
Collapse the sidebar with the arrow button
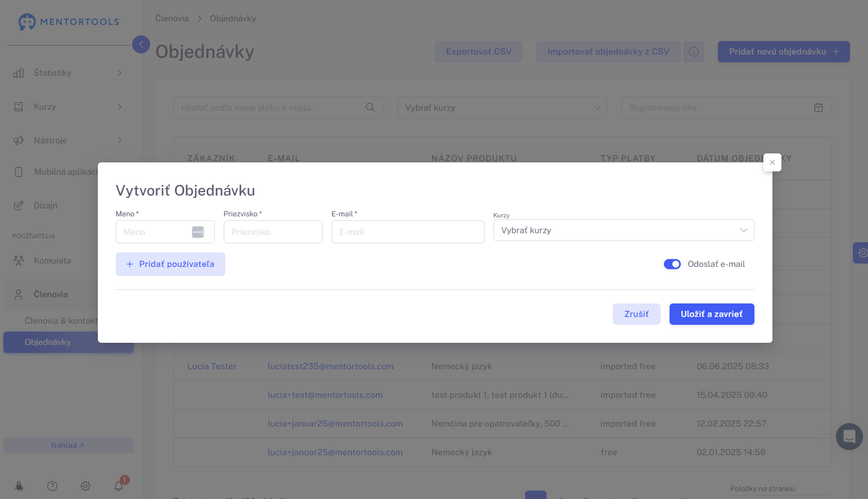click(141, 44)
